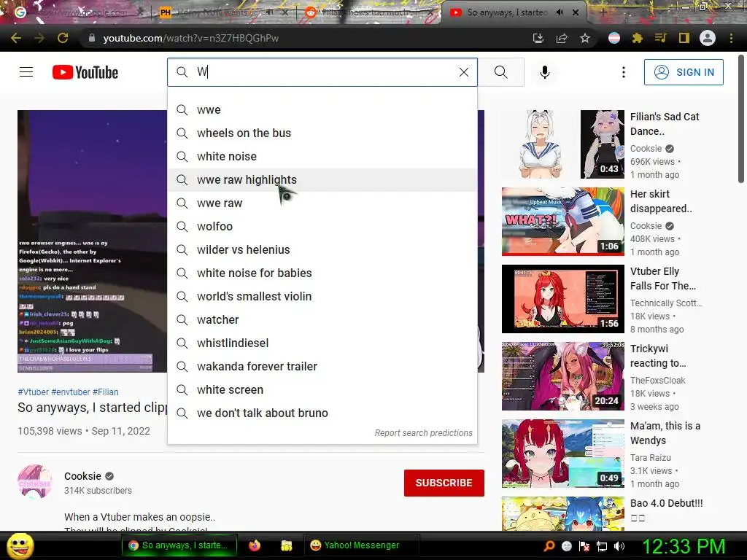The height and width of the screenshot is (560, 747).
Task: Click the striped round extension icon
Action: point(614,38)
